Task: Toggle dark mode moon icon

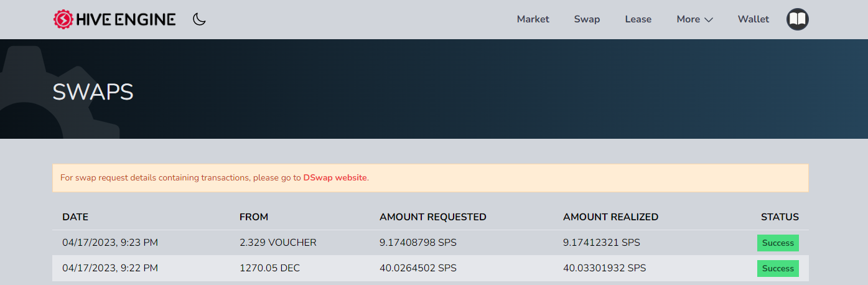Action: tap(199, 19)
